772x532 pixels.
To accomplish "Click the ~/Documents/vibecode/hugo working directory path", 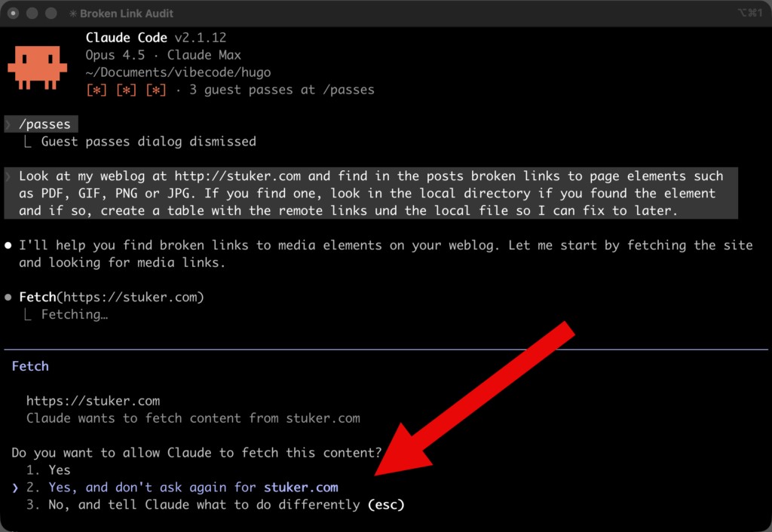I will [178, 72].
